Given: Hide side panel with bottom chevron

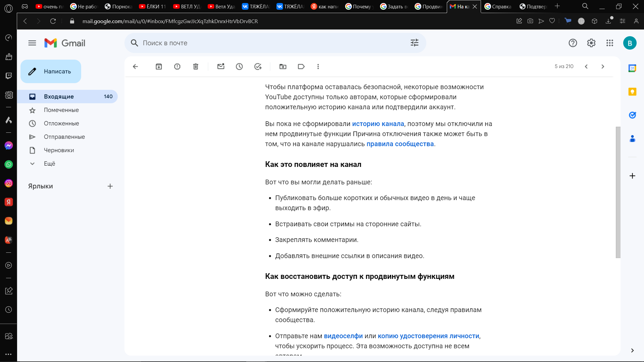Looking at the screenshot, I should [x=632, y=351].
